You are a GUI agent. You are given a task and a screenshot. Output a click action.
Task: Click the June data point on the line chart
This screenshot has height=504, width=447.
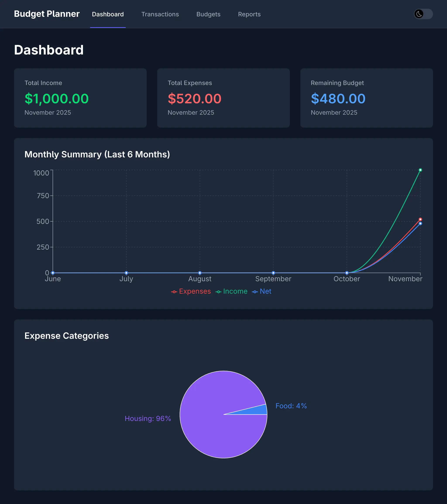[x=52, y=273]
